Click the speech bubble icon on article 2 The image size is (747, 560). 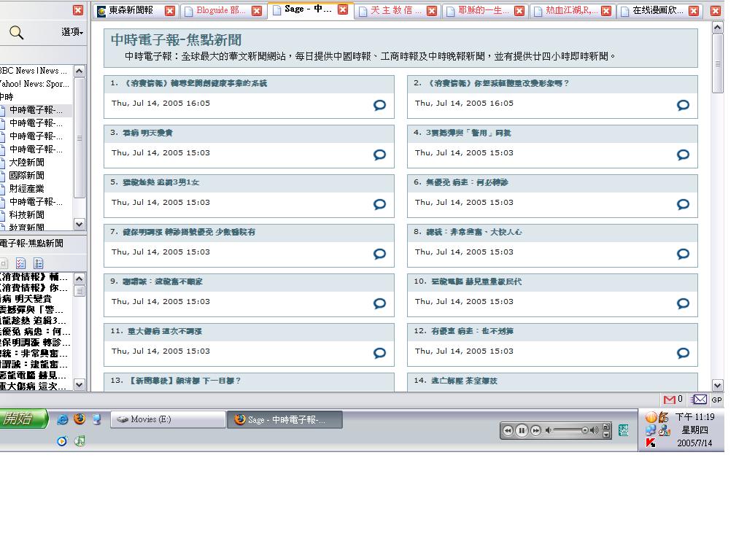683,105
